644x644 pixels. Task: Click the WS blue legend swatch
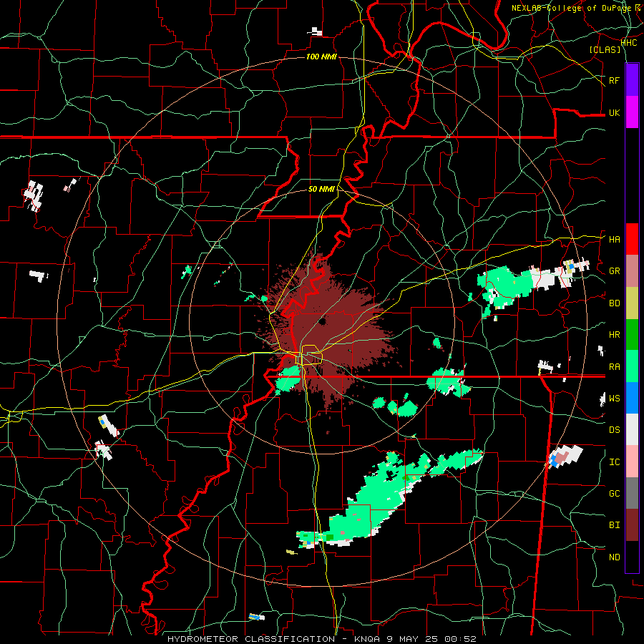(632, 398)
